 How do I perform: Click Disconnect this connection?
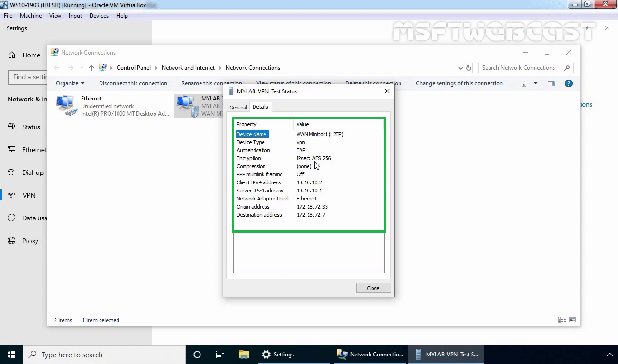[x=133, y=83]
